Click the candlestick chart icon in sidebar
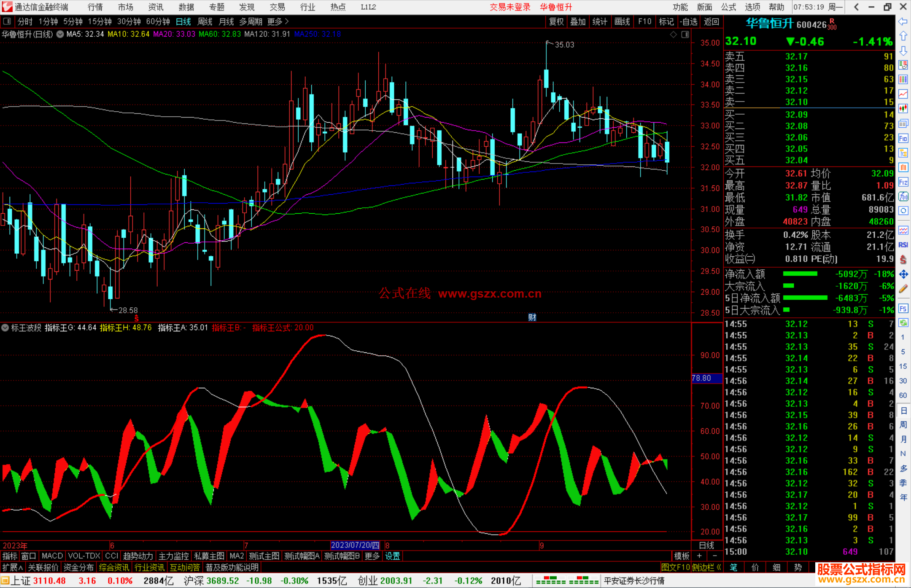 coord(903,109)
